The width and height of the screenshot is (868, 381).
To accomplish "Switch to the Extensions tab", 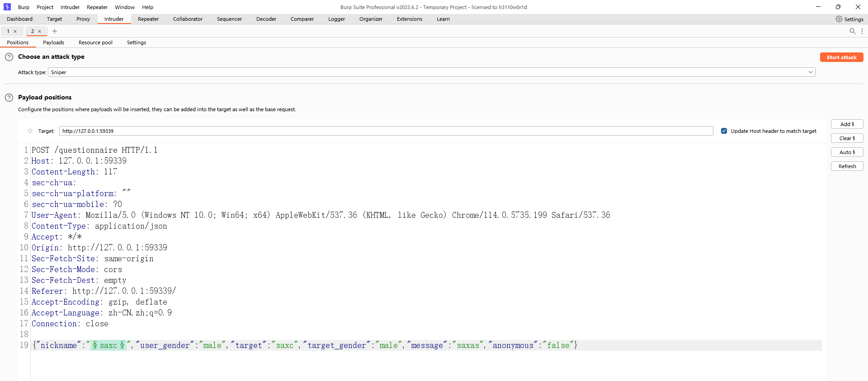I will (410, 19).
